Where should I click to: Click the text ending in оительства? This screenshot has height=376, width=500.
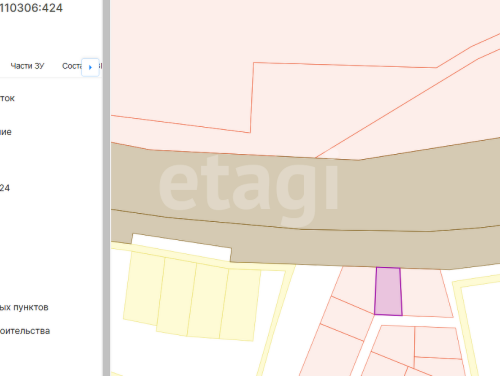click(x=25, y=331)
